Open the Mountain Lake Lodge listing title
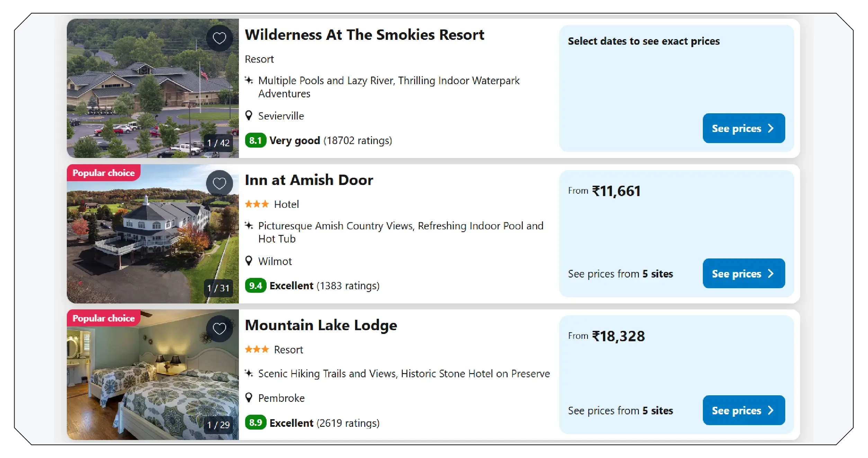This screenshot has height=458, width=868. pyautogui.click(x=321, y=325)
